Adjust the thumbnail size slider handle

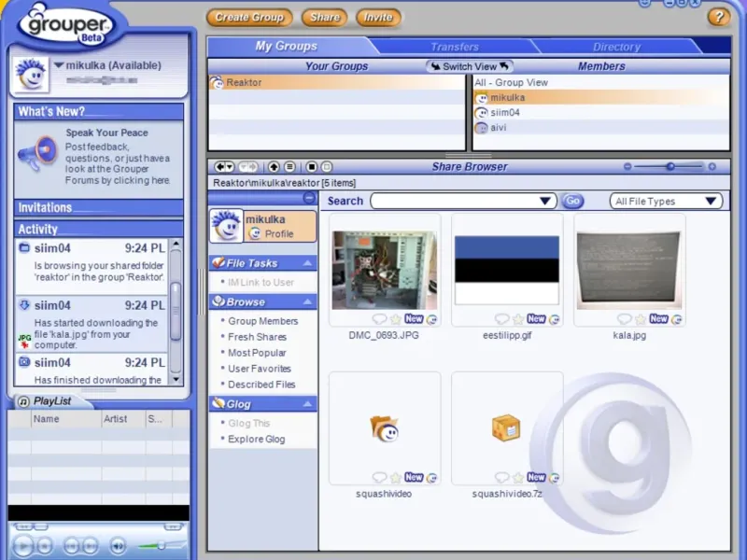(x=670, y=167)
